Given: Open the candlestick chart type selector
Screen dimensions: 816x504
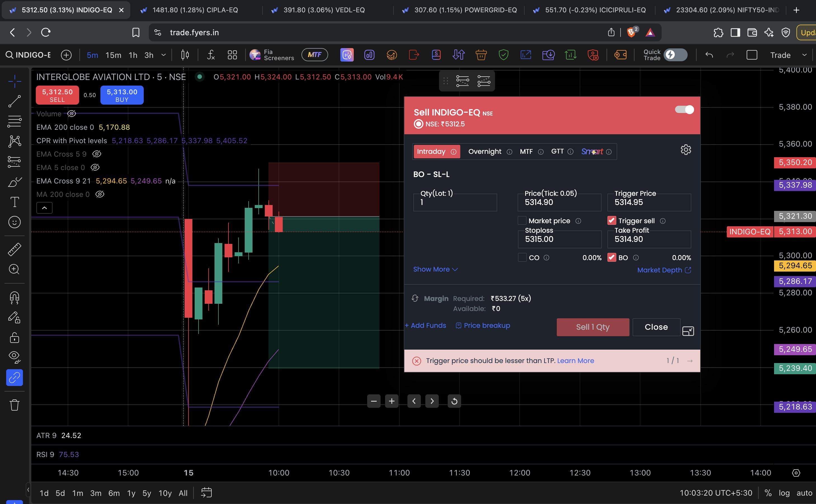Looking at the screenshot, I should tap(185, 55).
